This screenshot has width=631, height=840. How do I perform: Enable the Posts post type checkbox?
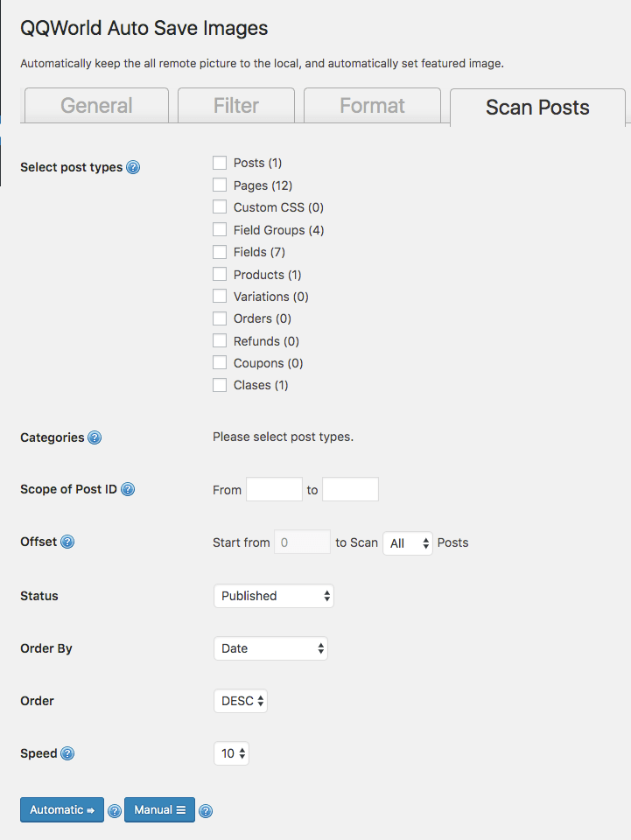click(219, 162)
